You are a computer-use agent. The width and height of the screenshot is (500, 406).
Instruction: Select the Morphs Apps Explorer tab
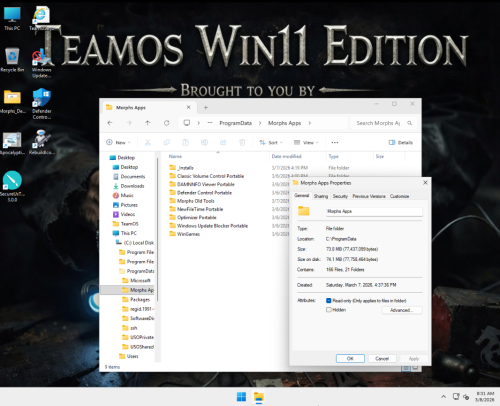pyautogui.click(x=148, y=107)
